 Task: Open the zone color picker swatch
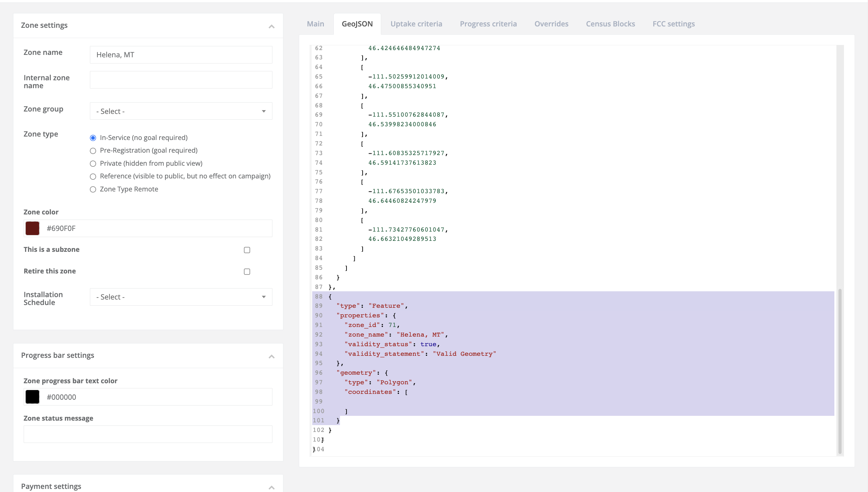(x=32, y=228)
